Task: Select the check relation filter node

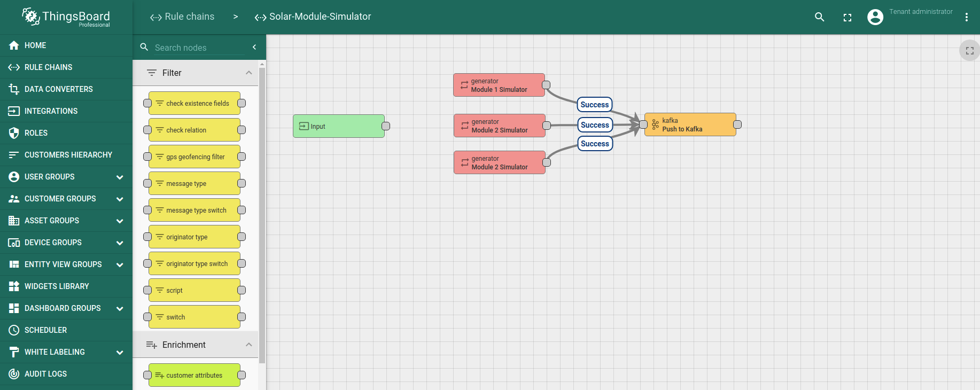Action: pyautogui.click(x=195, y=130)
